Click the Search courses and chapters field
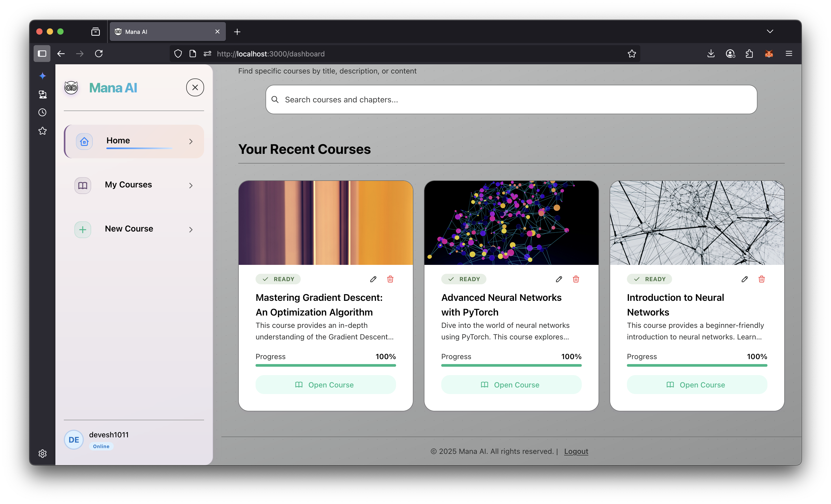Viewport: 831px width, 504px height. [511, 100]
